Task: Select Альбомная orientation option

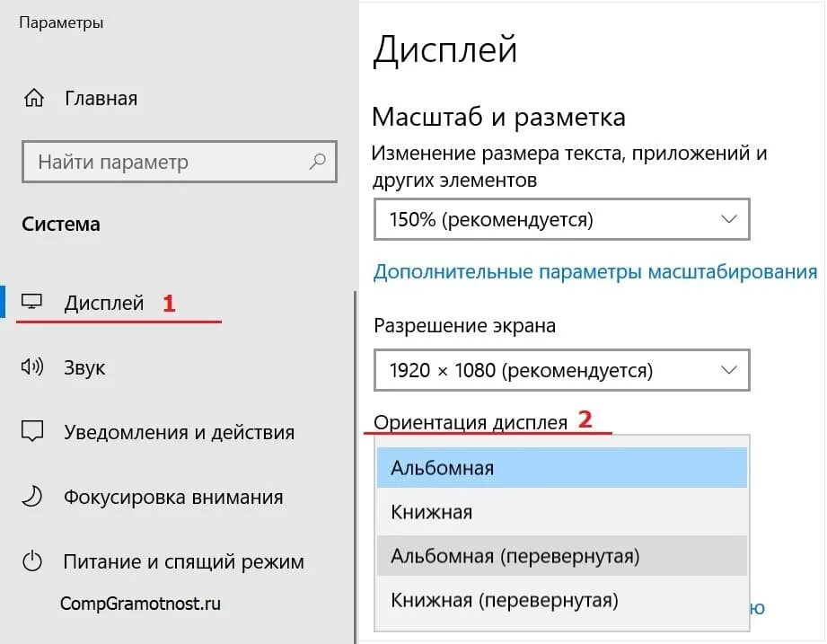Action: [x=562, y=468]
